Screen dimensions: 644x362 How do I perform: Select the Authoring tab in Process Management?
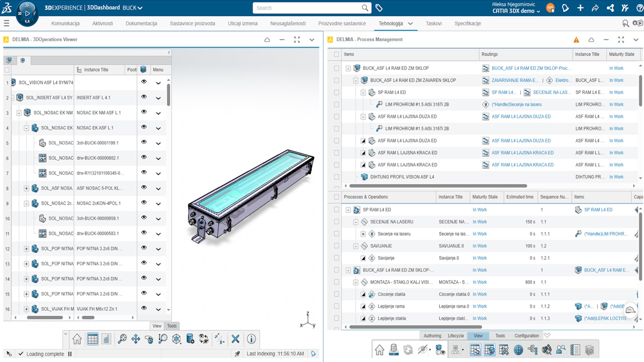pos(432,336)
